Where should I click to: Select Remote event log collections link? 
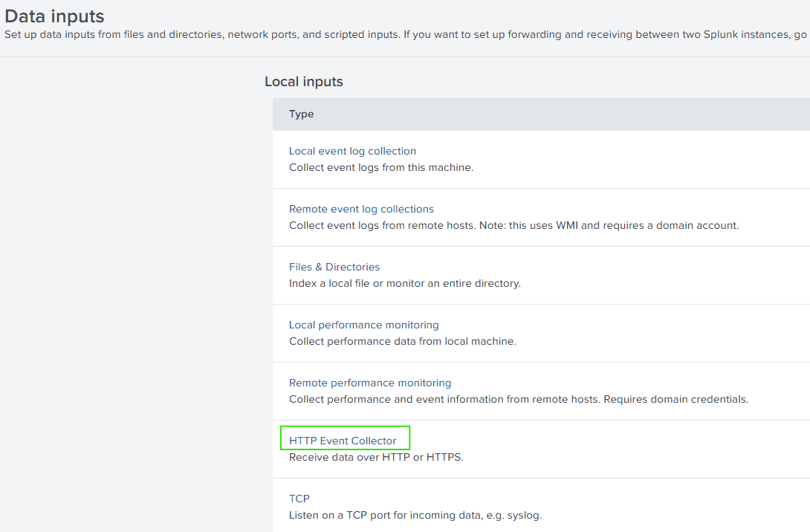pyautogui.click(x=361, y=209)
